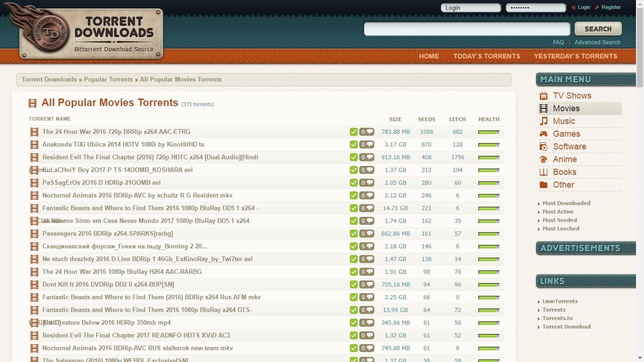
Task: Click verified checkmark for Resident Evil 2017 READNFO
Action: click(x=354, y=336)
